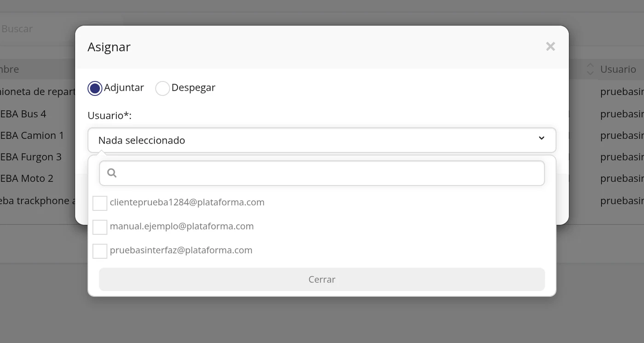Click the chevron arrow of the Usuario dropdown

(x=541, y=138)
